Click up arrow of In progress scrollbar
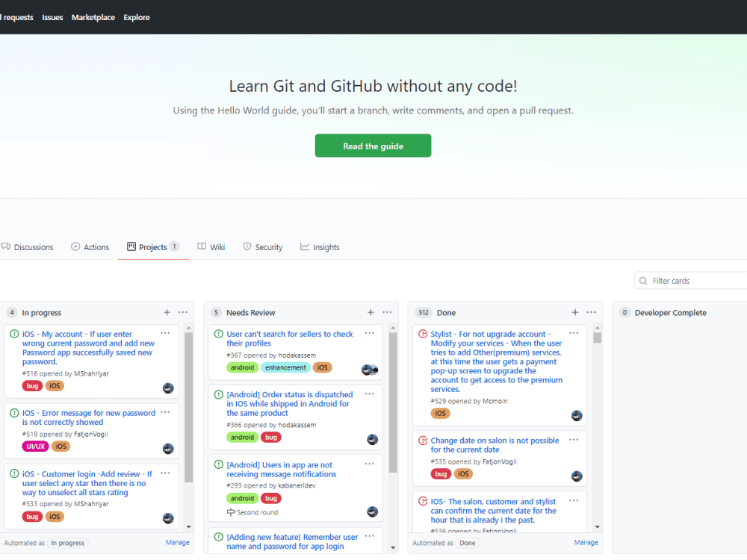Viewport: 747px width, 560px height. coord(189,328)
